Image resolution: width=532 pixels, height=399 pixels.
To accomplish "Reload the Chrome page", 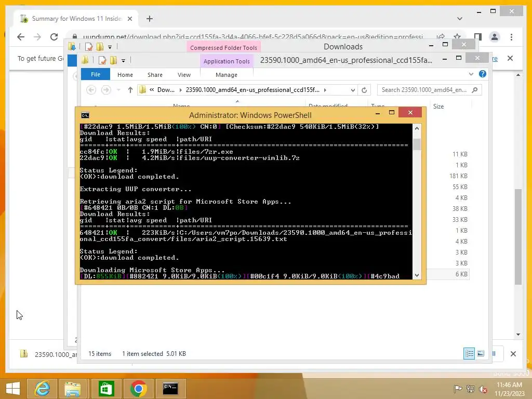I will tap(54, 37).
